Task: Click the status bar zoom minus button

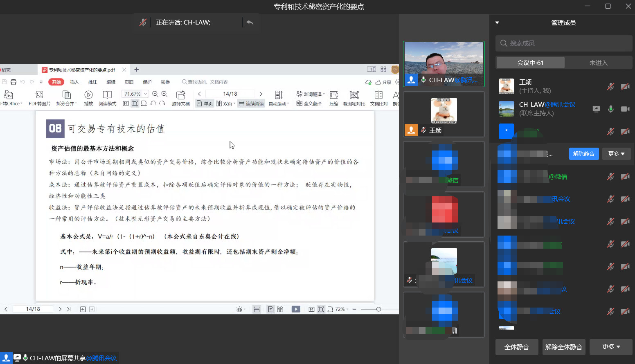Action: pyautogui.click(x=354, y=309)
